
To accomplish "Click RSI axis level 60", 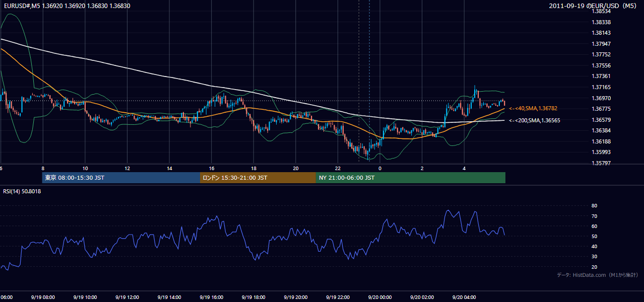I will pyautogui.click(x=594, y=226).
